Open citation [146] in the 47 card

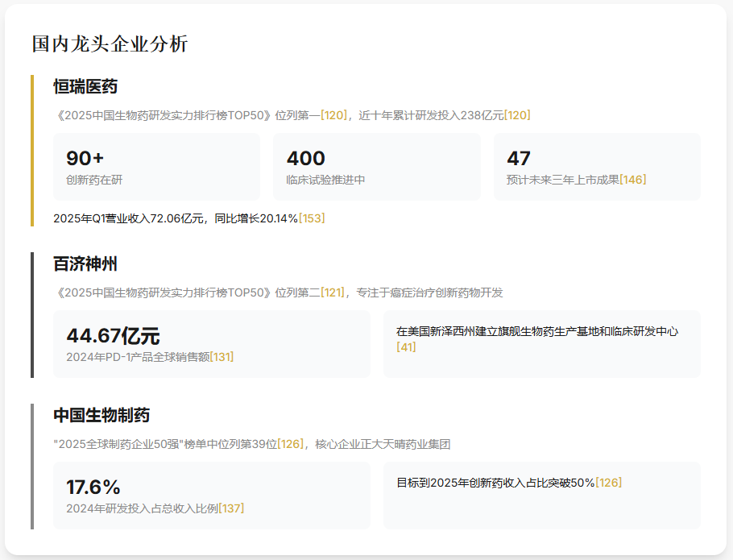(x=633, y=180)
